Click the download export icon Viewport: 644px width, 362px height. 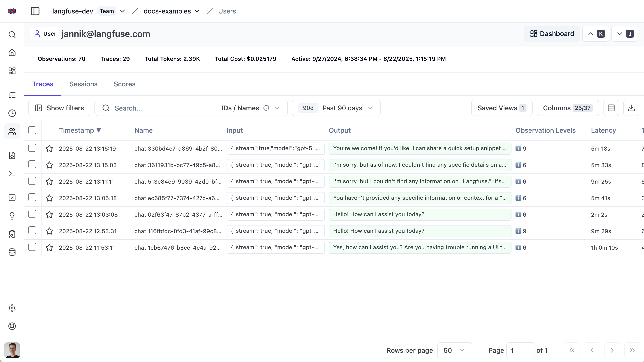(x=631, y=108)
